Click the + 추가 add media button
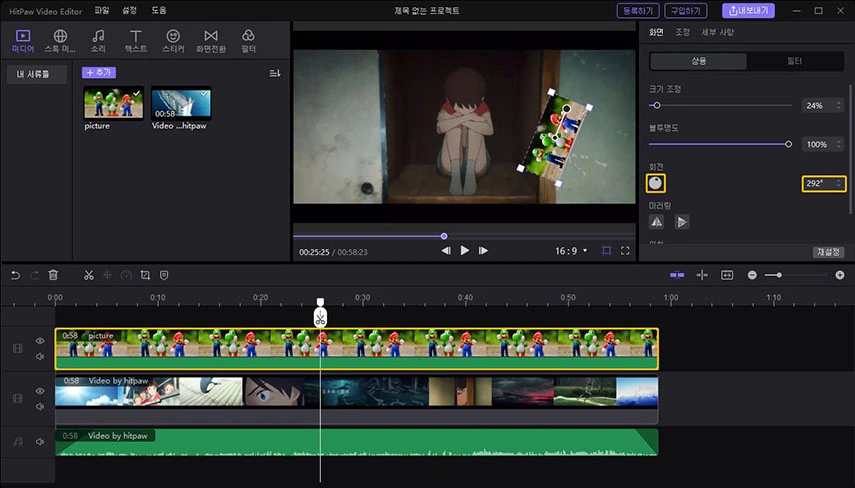 click(x=99, y=73)
